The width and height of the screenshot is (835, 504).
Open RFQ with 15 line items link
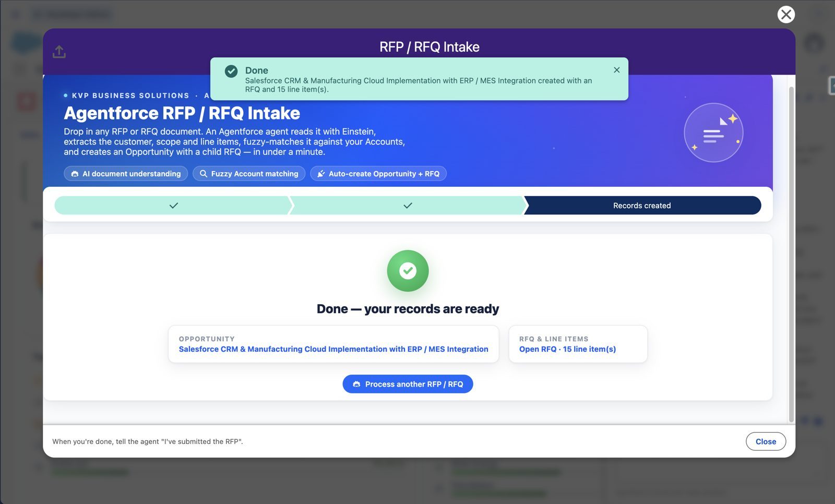click(x=567, y=349)
